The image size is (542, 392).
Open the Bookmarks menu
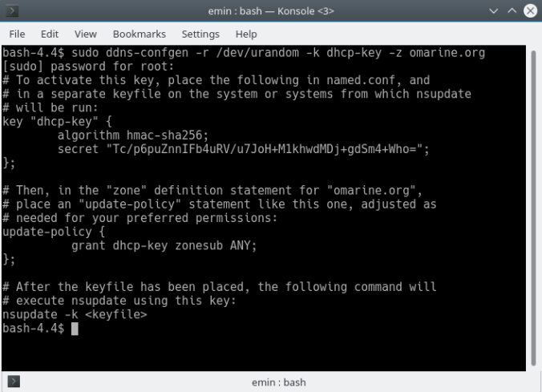(140, 34)
